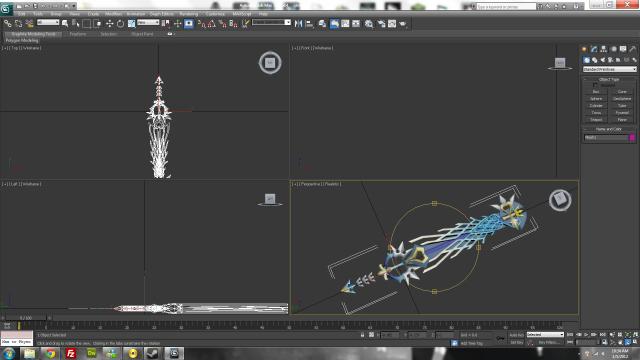Click the Select and Link tool
The image size is (640, 360).
pyautogui.click(x=8, y=24)
